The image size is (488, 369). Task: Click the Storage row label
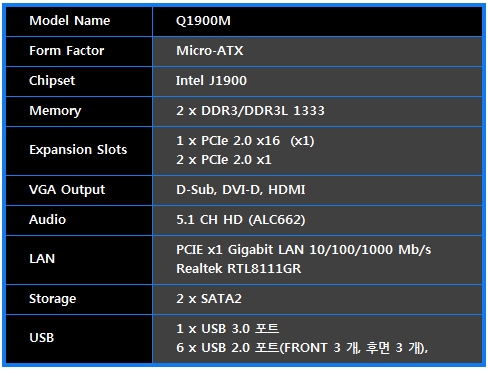[x=53, y=299]
